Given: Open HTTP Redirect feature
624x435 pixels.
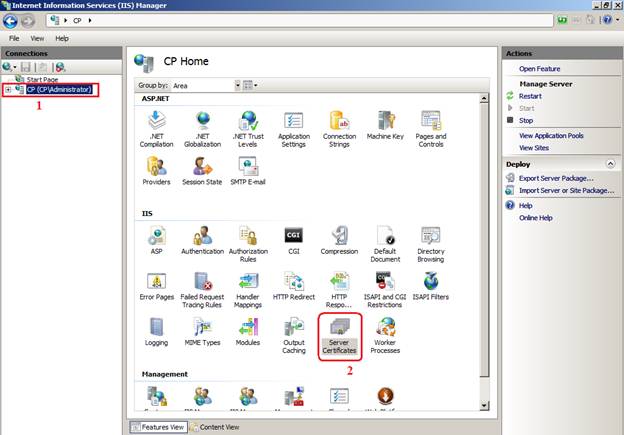Looking at the screenshot, I should (294, 286).
